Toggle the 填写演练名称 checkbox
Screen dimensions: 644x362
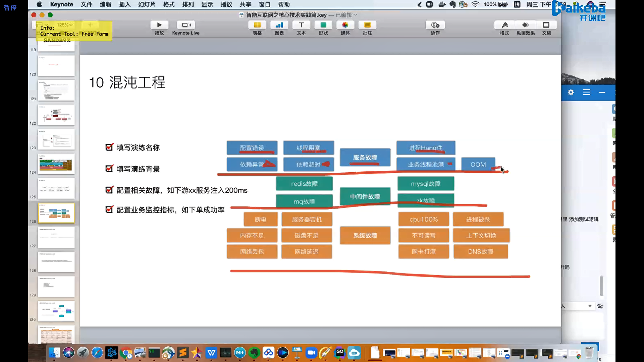pos(109,147)
